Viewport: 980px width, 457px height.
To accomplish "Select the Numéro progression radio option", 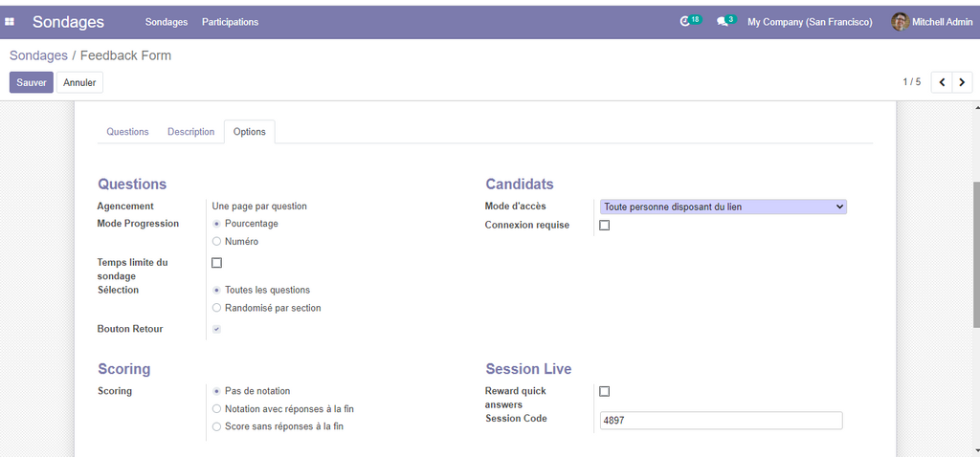I will (216, 242).
